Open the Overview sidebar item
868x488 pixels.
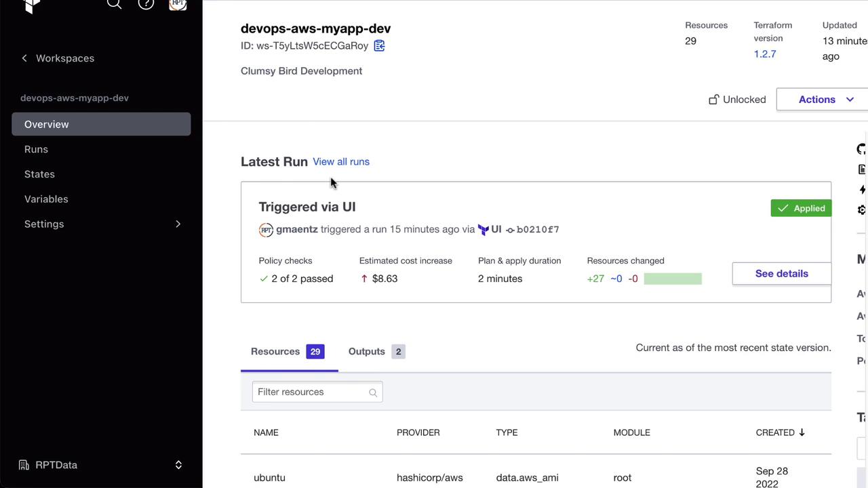click(x=101, y=124)
